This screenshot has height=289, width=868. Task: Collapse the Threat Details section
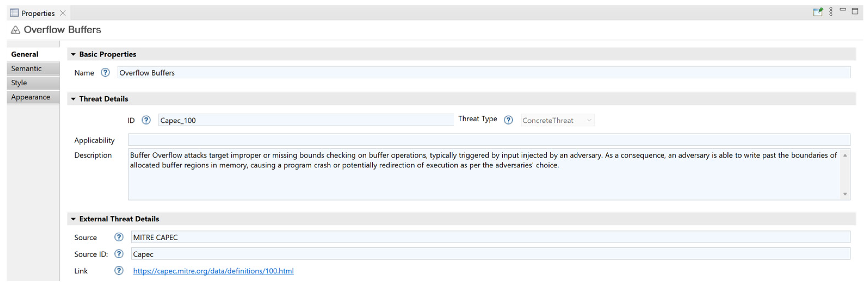click(73, 99)
